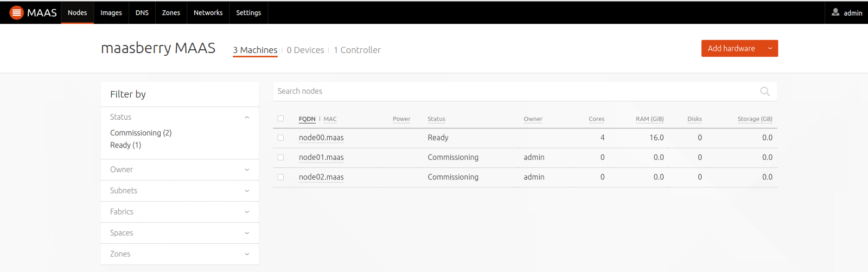
Task: Expand the Owner filter section
Action: [x=247, y=170]
